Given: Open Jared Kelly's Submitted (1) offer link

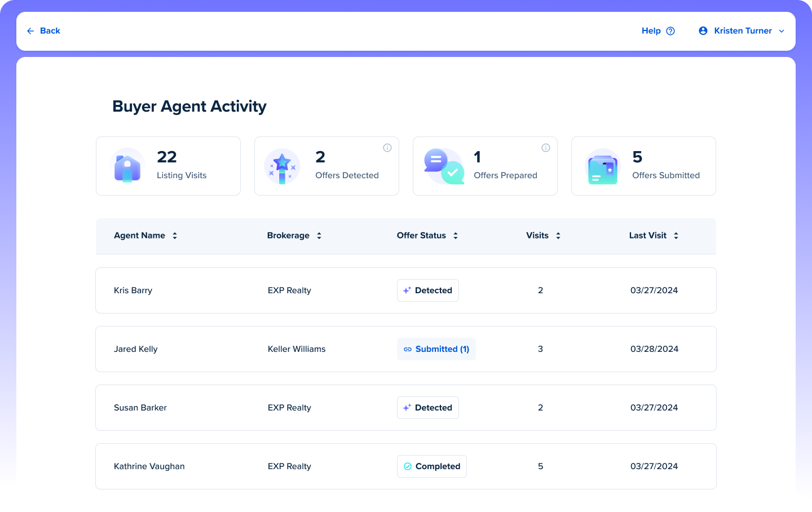Looking at the screenshot, I should pyautogui.click(x=436, y=349).
